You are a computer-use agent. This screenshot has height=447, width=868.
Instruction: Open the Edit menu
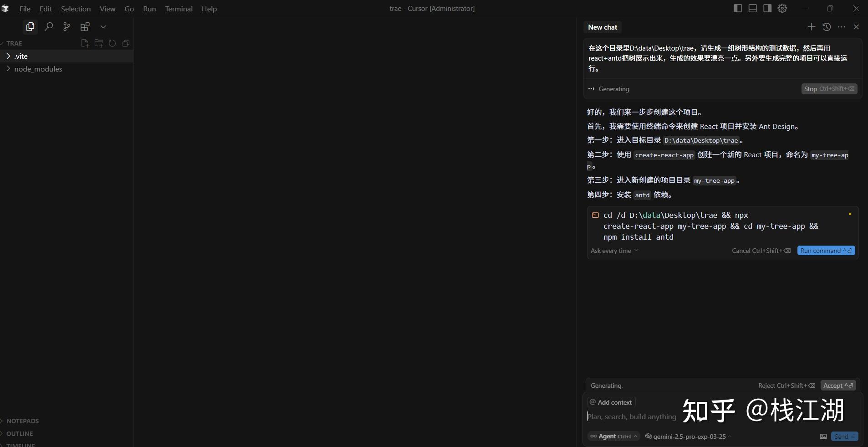click(46, 9)
